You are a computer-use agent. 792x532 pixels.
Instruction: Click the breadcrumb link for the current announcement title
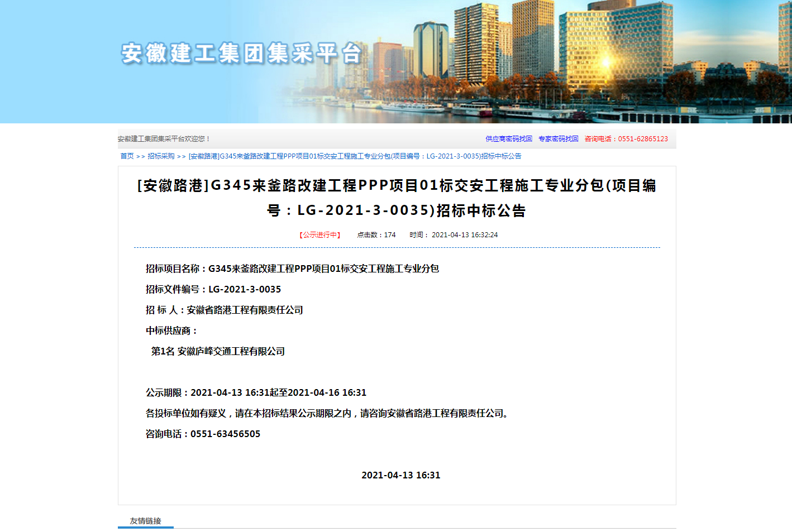[355, 156]
